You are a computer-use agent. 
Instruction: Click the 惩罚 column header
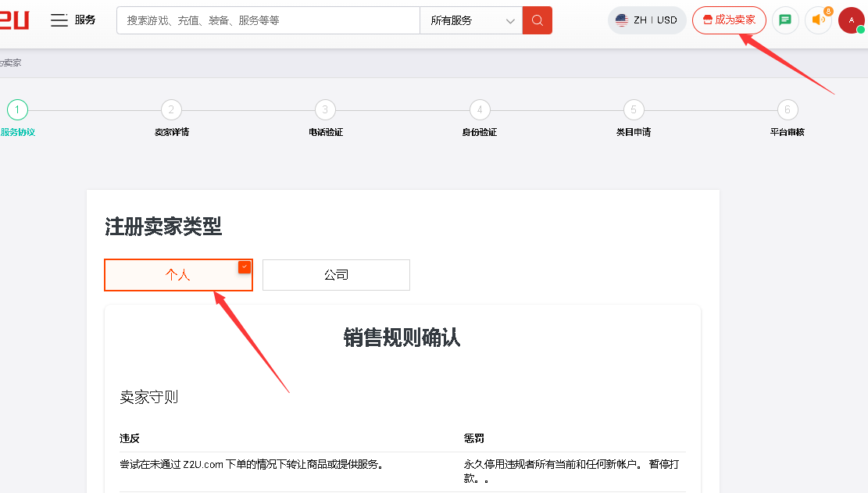(x=474, y=439)
